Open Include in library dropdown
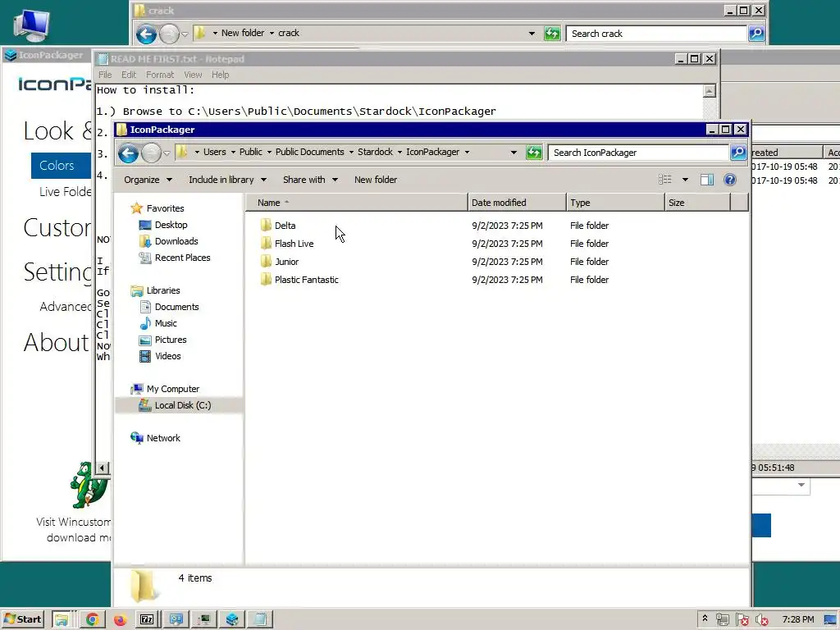 pyautogui.click(x=227, y=180)
